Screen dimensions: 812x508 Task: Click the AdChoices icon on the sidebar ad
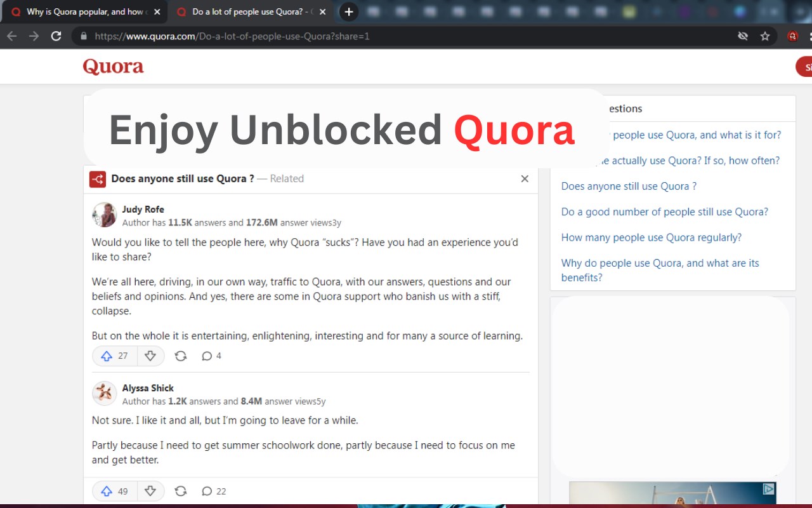coord(768,489)
